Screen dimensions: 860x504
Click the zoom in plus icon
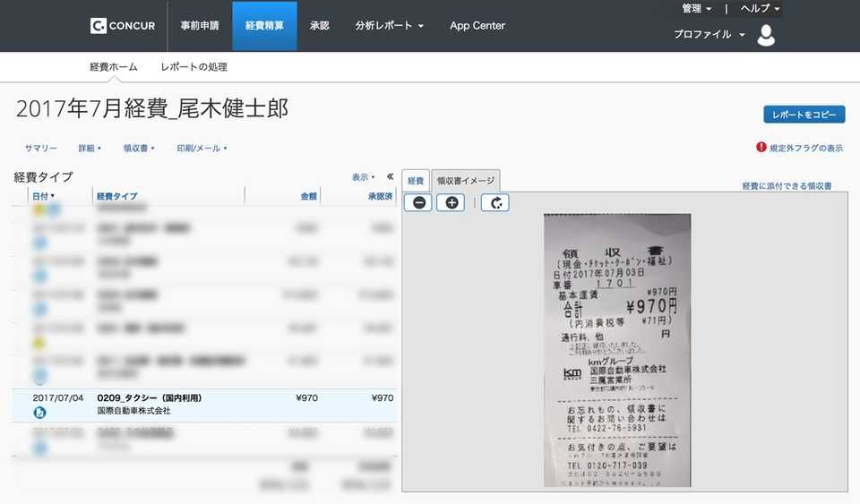click(x=451, y=202)
